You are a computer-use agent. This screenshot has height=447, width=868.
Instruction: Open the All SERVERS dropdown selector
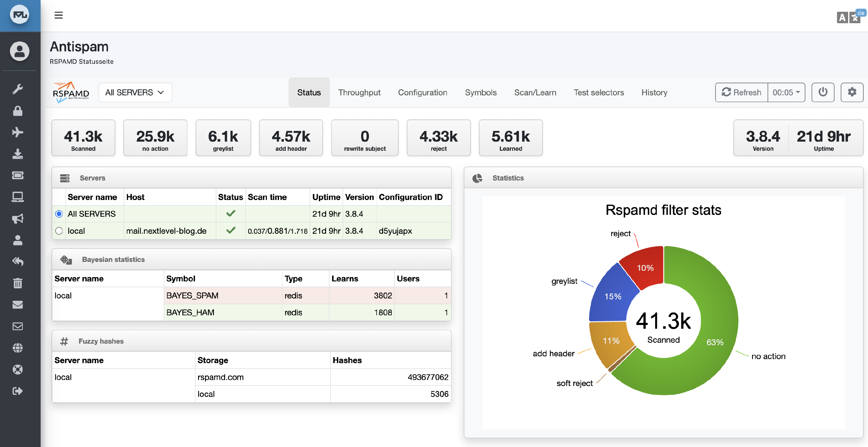tap(135, 92)
